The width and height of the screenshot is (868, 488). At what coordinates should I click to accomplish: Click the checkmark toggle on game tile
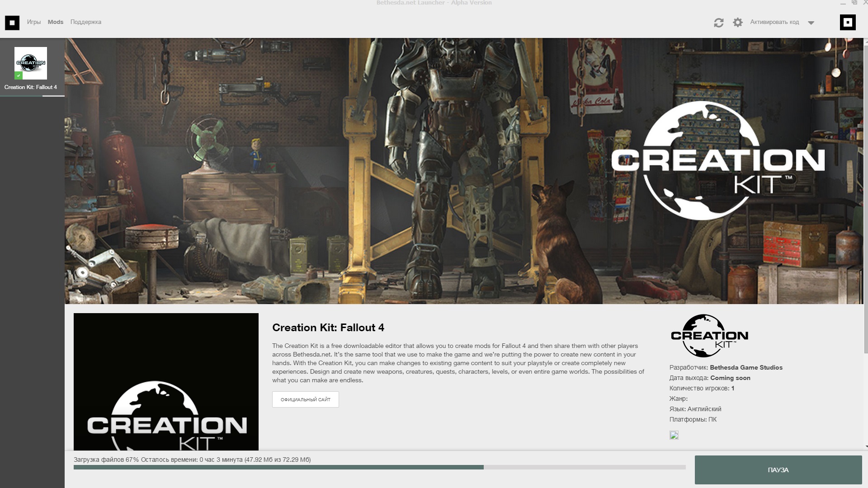(x=19, y=75)
